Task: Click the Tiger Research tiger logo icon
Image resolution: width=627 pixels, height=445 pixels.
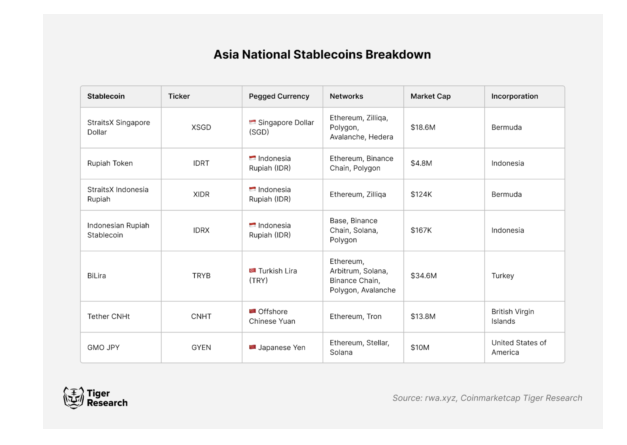Action: [72, 397]
